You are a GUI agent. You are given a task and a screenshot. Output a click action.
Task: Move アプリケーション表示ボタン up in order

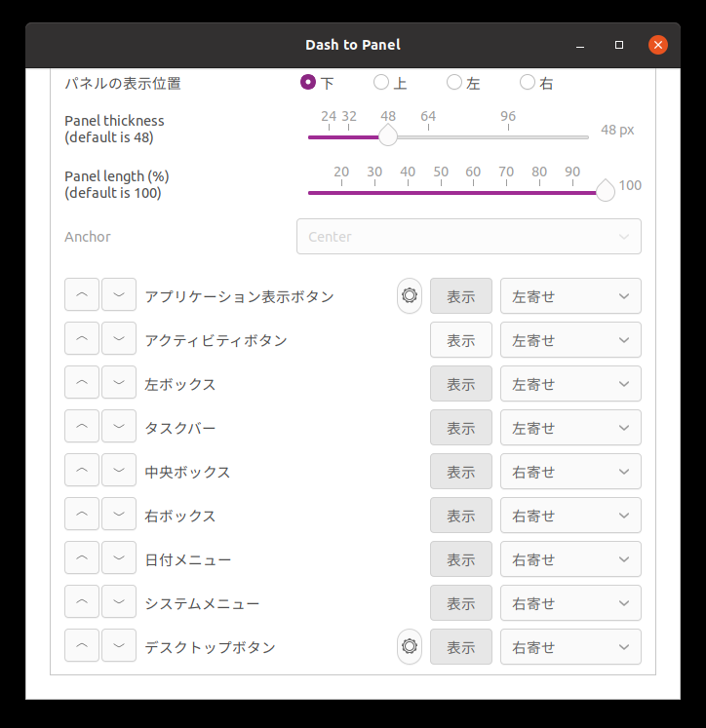point(82,294)
